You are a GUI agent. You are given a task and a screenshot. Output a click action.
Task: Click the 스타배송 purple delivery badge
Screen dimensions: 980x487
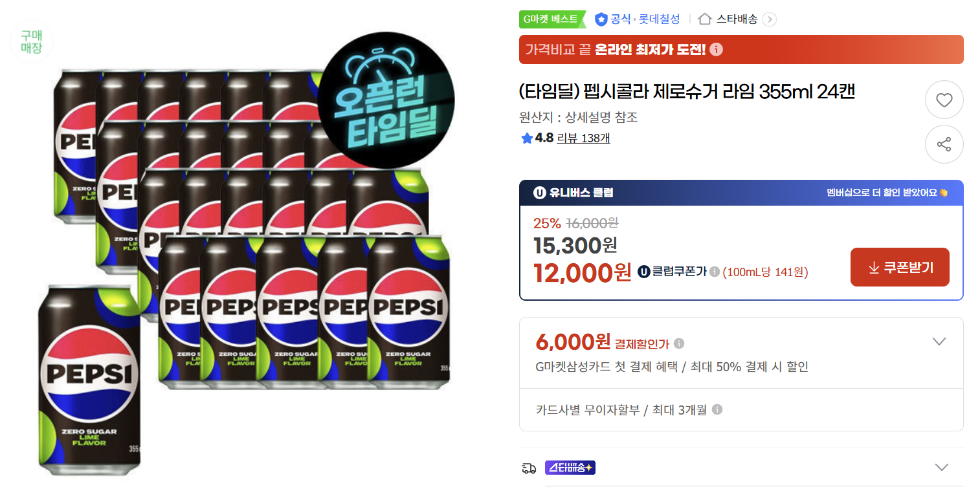(x=570, y=466)
